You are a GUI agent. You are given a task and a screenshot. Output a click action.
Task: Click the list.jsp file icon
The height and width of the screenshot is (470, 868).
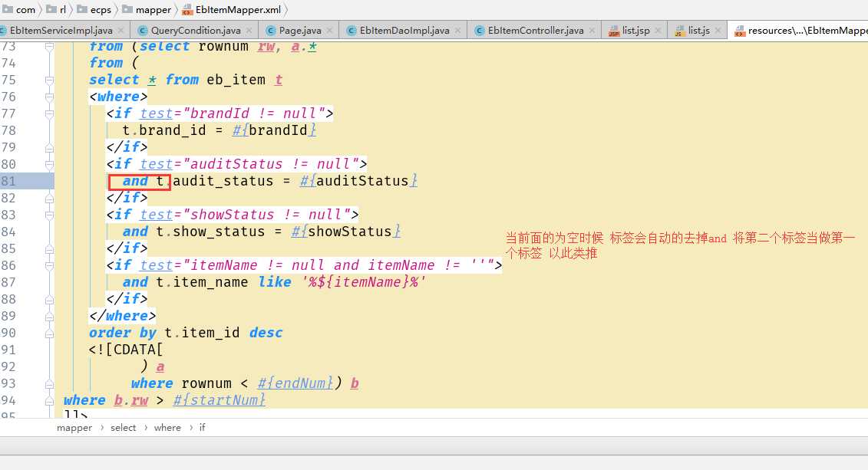coord(614,31)
